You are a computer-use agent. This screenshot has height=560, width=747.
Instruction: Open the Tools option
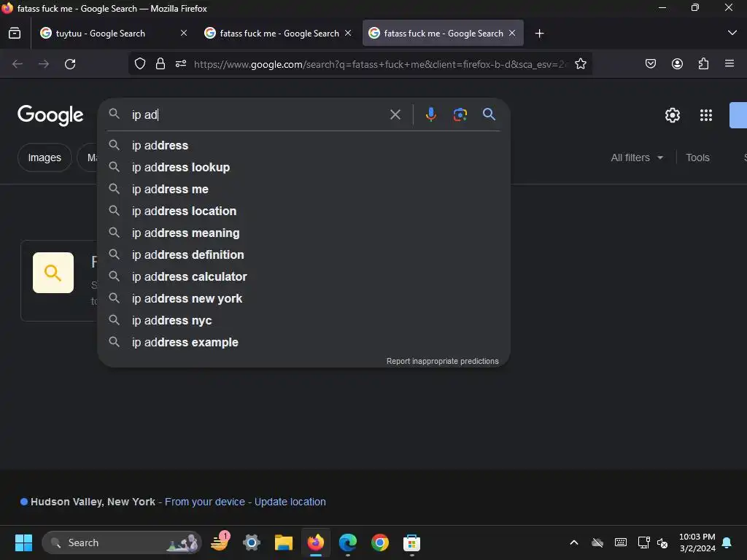[x=697, y=157]
